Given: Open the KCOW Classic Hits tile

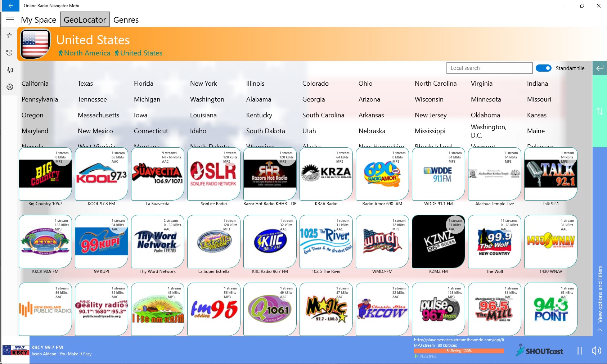Looking at the screenshot, I should (x=382, y=309).
